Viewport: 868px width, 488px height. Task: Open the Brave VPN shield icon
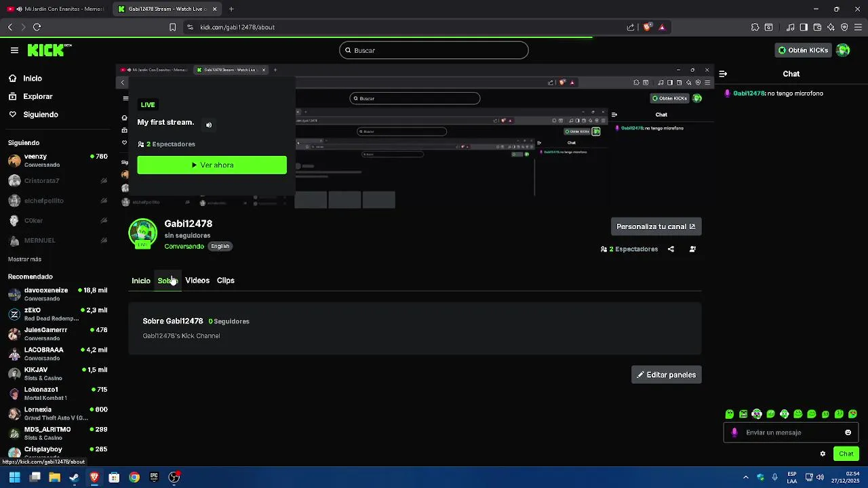[x=844, y=27]
